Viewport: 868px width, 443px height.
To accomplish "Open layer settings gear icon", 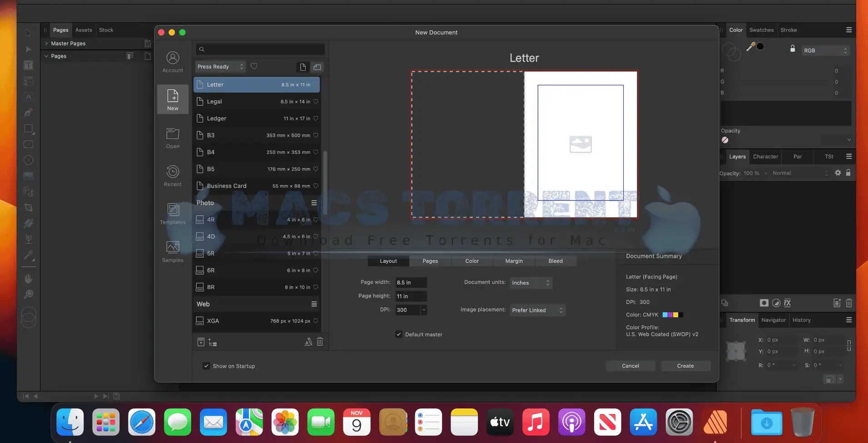I will tap(838, 172).
